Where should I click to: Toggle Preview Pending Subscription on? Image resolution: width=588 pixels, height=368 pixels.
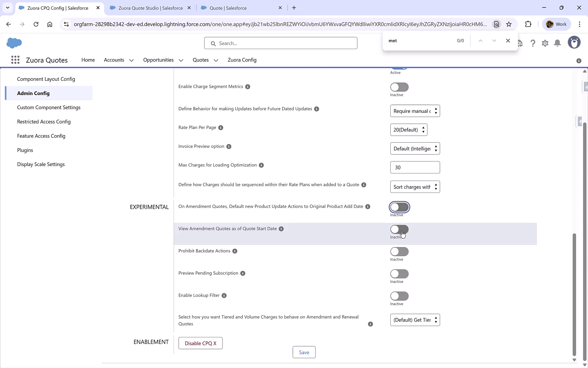click(x=399, y=273)
